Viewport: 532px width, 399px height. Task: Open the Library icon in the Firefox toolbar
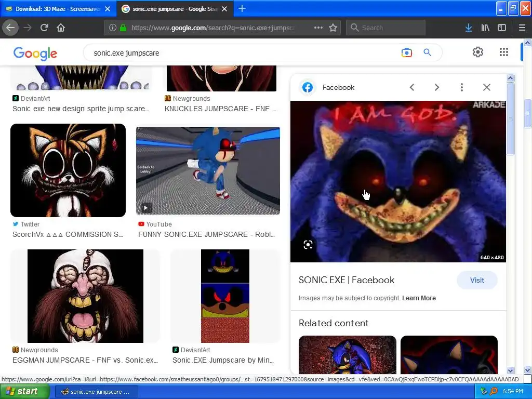pyautogui.click(x=485, y=28)
